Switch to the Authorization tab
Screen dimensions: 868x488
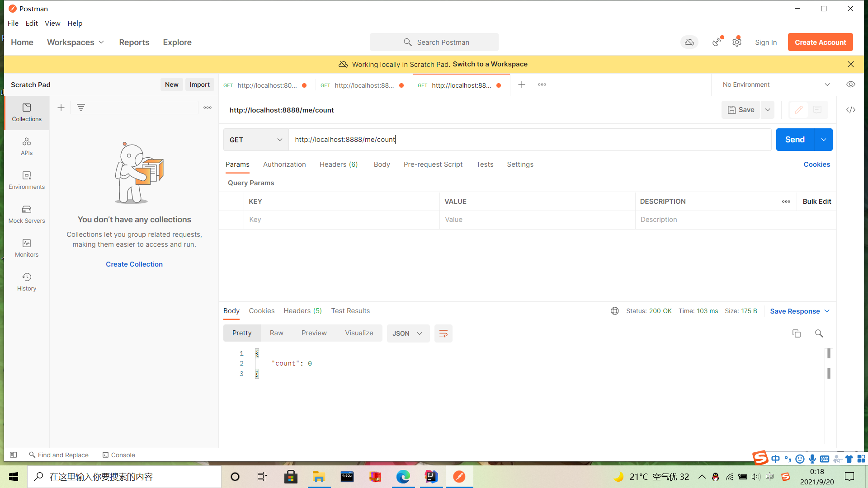284,164
